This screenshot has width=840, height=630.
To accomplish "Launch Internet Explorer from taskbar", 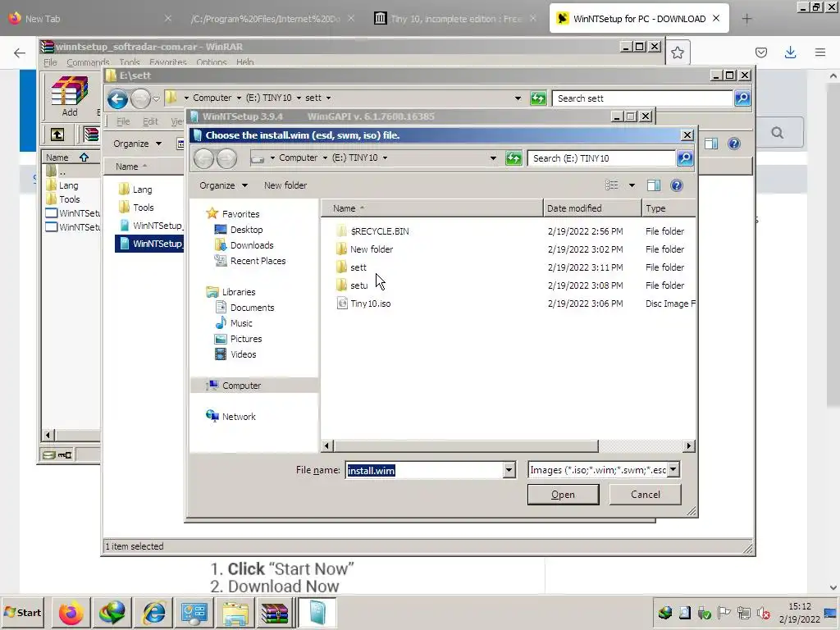I will point(153,612).
